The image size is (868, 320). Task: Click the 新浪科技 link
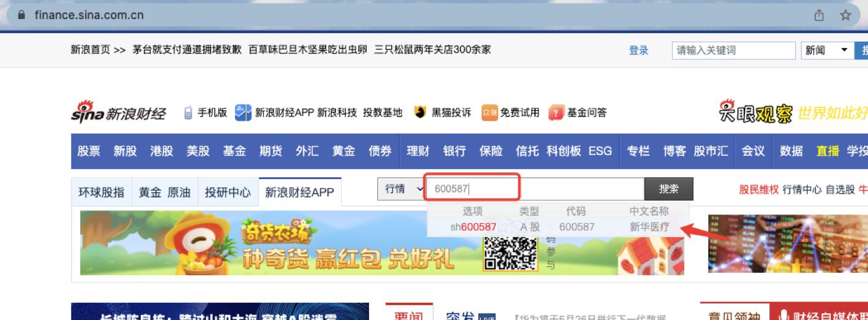tap(337, 112)
